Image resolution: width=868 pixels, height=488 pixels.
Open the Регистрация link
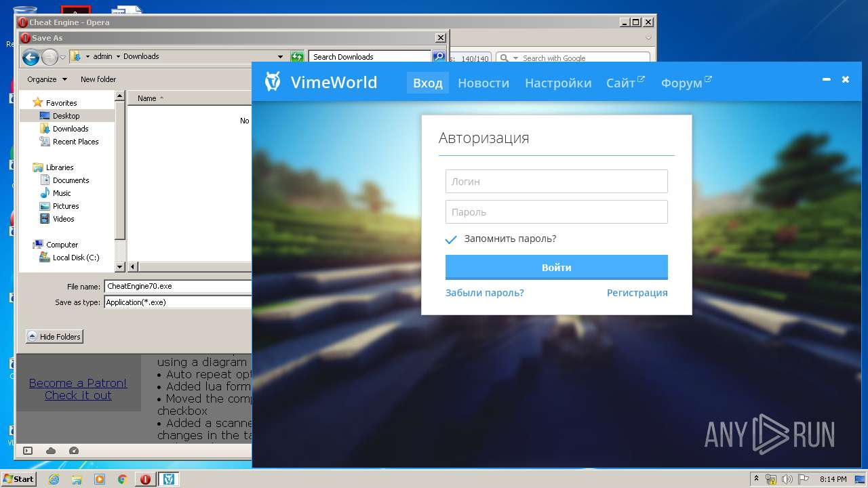(637, 293)
